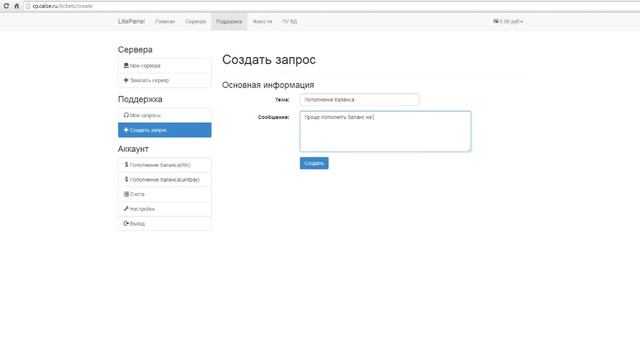This screenshot has width=640, height=360.
Task: Open the ПУ БД navbar item
Action: point(289,22)
